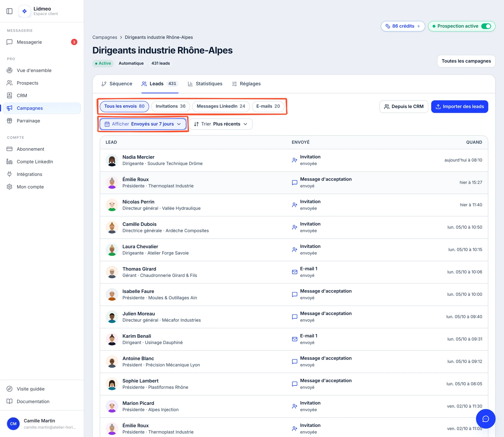Screen dimensions: 504x437
Task: Click the invitation icon in Nadia Mercier row
Action: [x=294, y=160]
